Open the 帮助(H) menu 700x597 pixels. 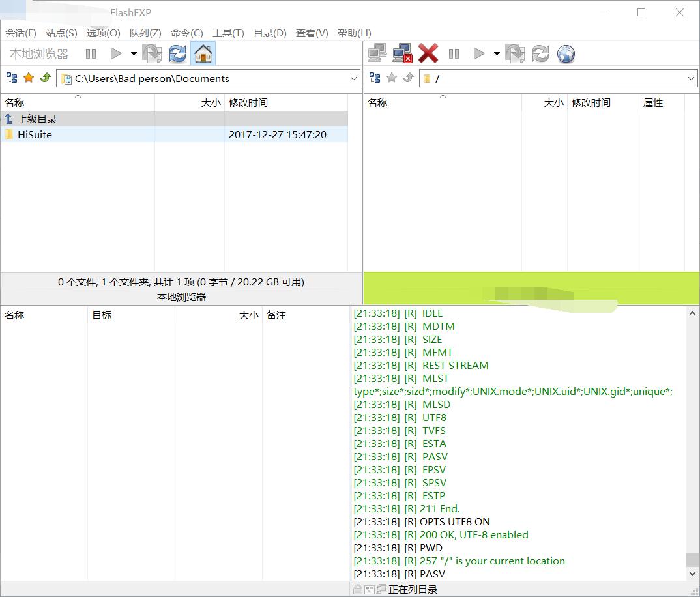354,33
